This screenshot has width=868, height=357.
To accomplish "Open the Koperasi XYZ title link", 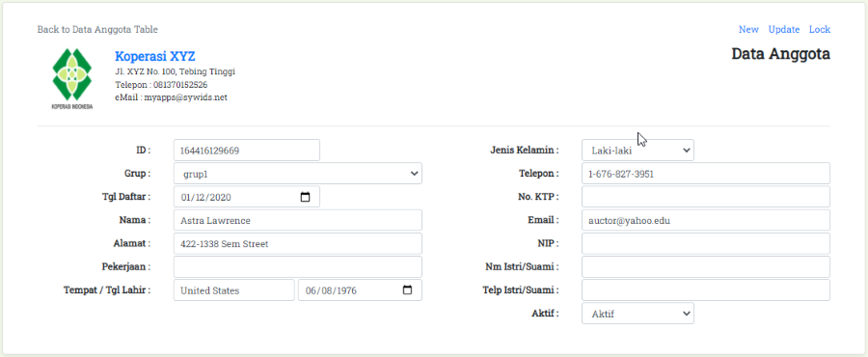I will (155, 56).
